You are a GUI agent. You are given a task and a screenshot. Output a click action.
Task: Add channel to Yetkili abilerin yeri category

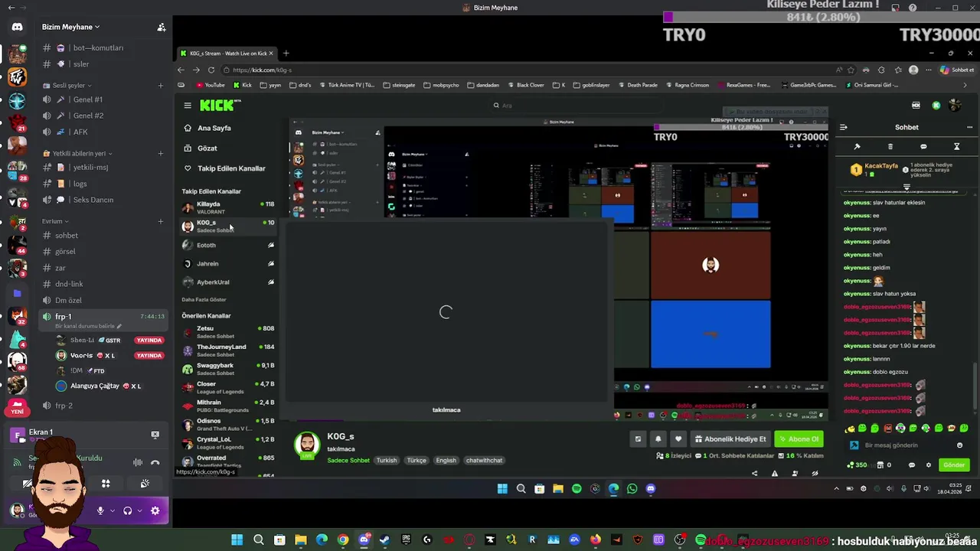click(x=160, y=153)
